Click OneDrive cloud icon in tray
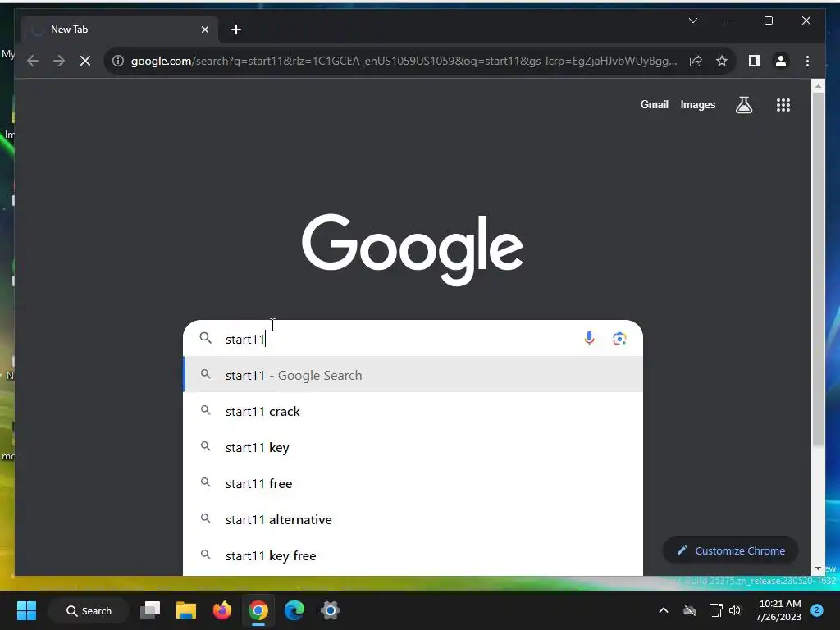The image size is (840, 630). [690, 610]
